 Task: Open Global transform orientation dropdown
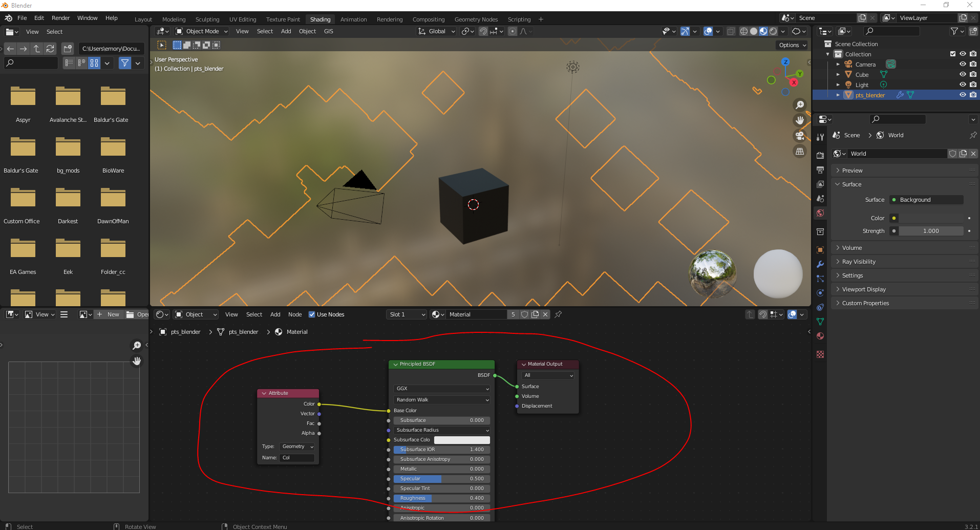(437, 31)
